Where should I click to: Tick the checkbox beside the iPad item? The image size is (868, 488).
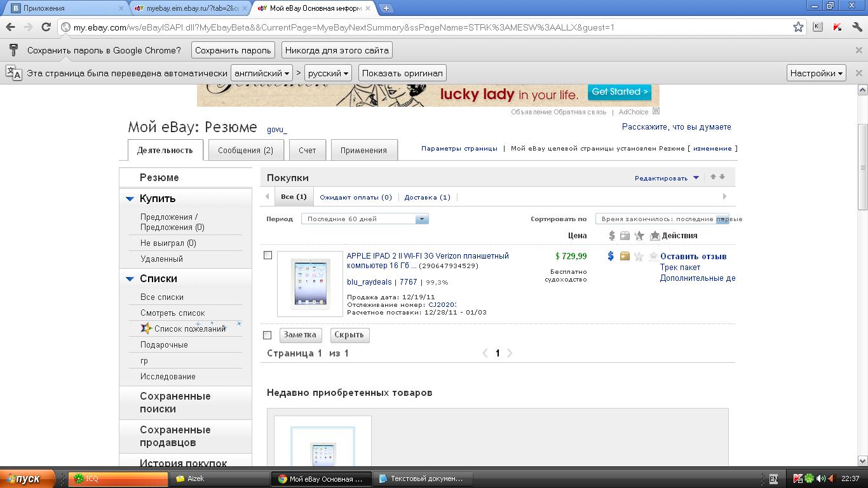coord(268,255)
